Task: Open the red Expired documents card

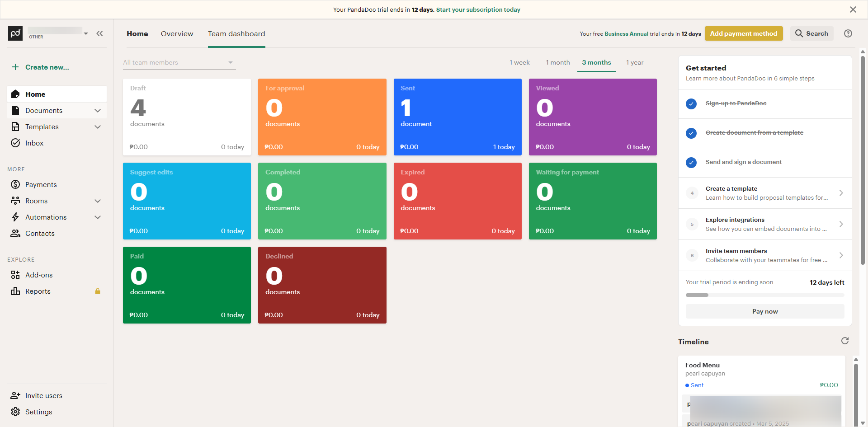Action: click(458, 201)
